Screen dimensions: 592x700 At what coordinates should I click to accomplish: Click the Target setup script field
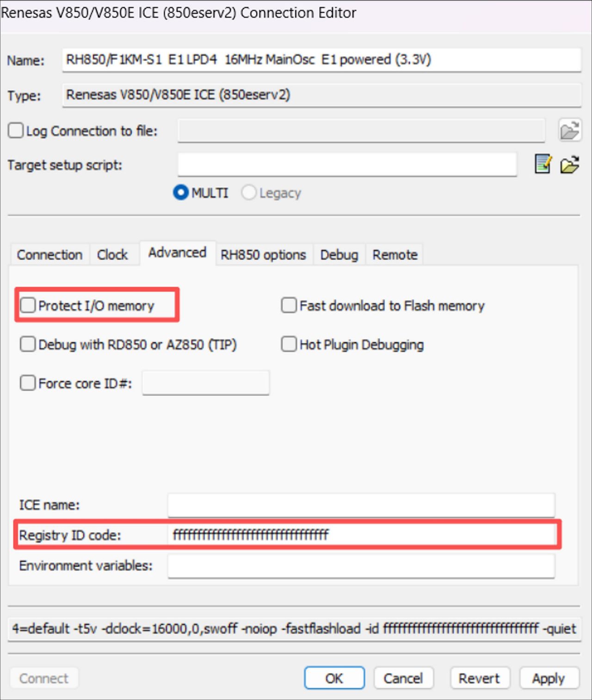[x=347, y=165]
